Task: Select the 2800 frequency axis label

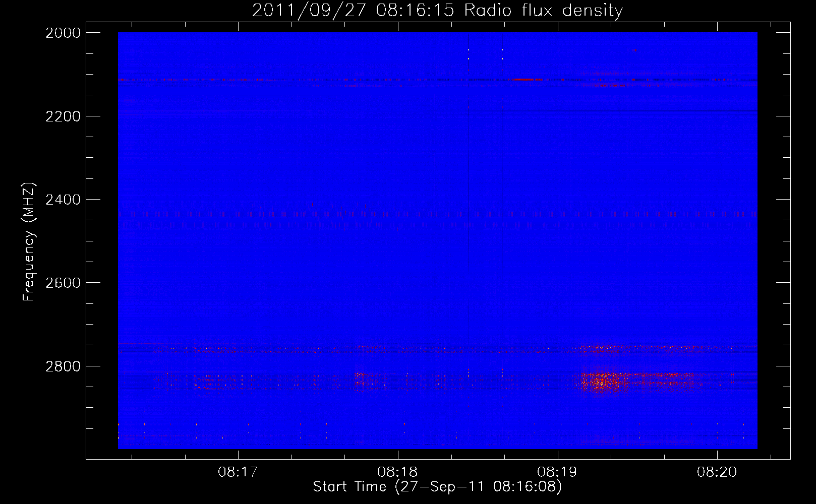Action: point(63,366)
